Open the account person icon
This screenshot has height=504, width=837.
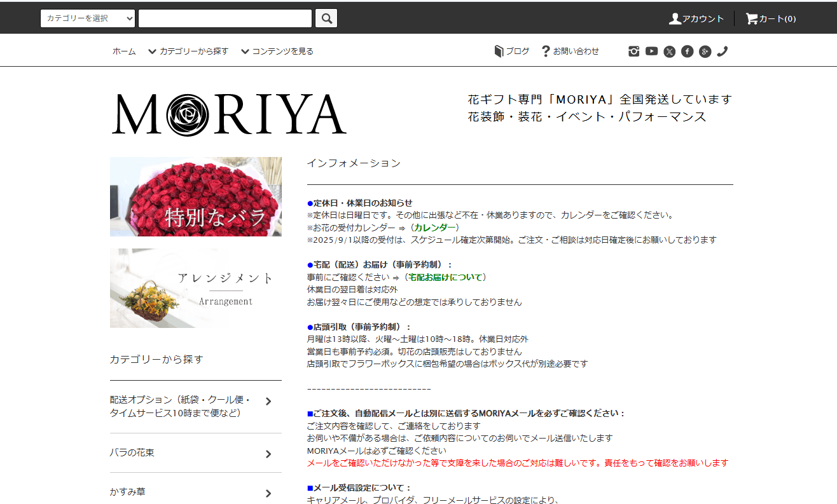675,18
